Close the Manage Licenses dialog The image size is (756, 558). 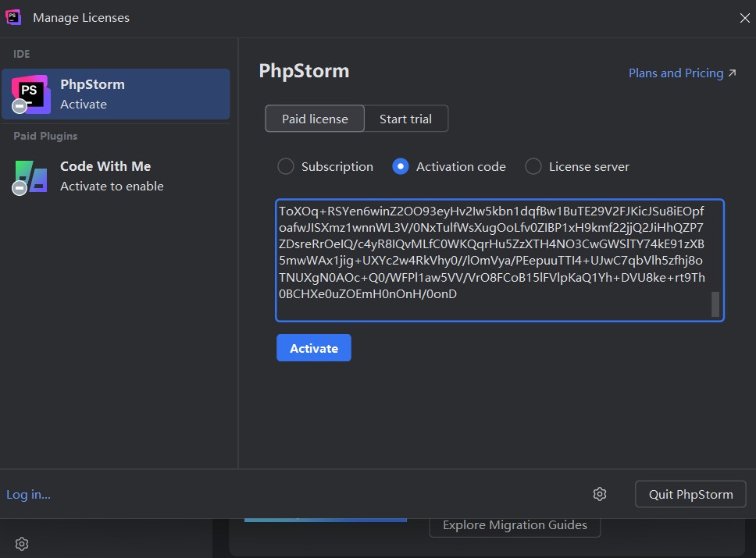[744, 18]
